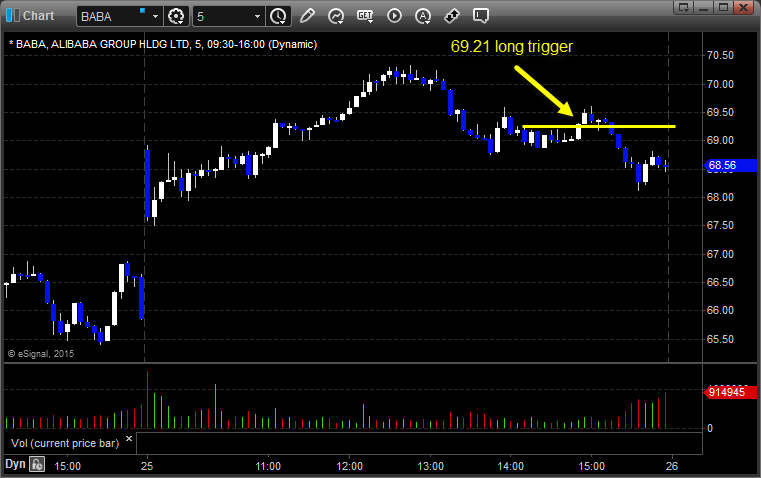Click the 69.50 price axis label
The width and height of the screenshot is (761, 478).
pos(720,112)
